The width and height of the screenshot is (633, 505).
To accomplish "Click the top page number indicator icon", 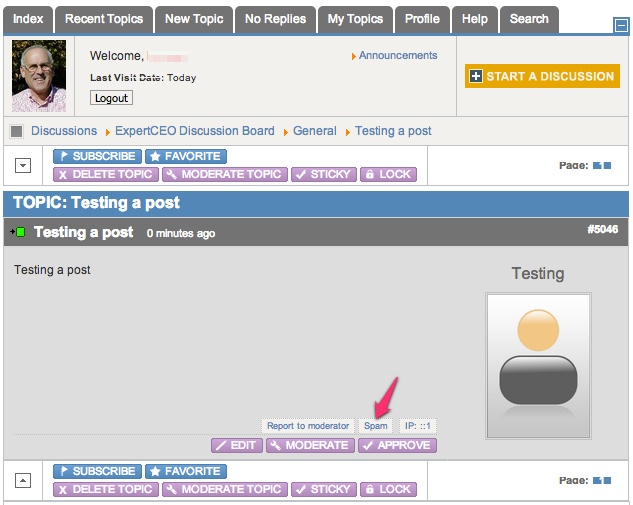I will 601,165.
